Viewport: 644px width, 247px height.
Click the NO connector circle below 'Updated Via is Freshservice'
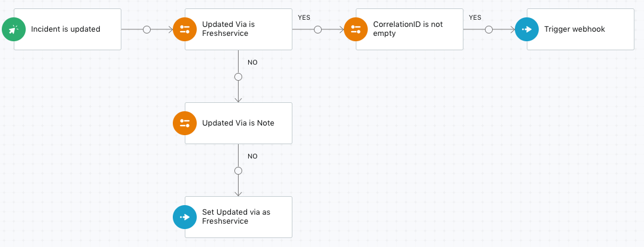238,77
